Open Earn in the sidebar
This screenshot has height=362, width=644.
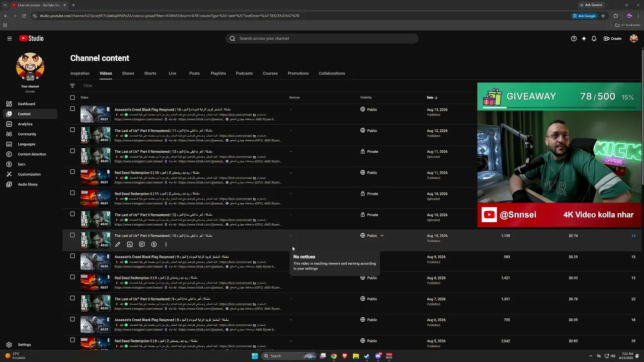(22, 164)
